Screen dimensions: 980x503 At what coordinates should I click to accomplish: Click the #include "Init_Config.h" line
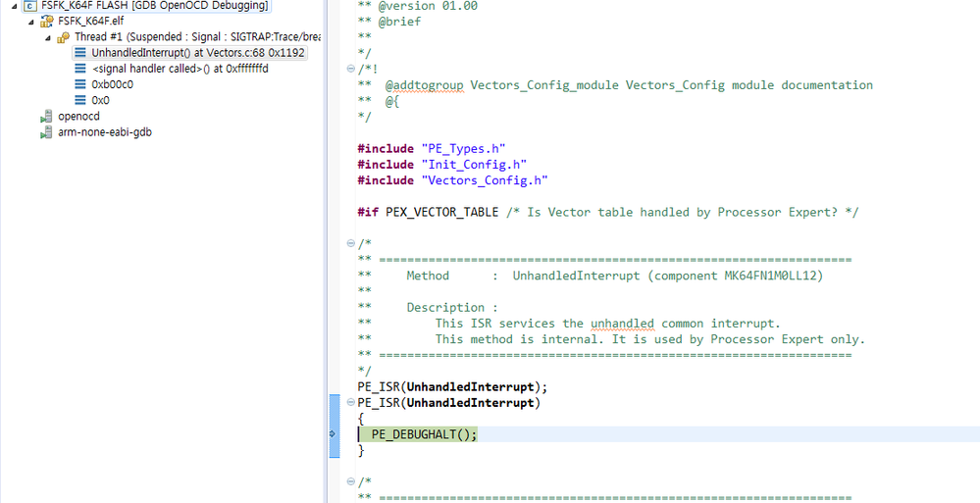point(441,165)
